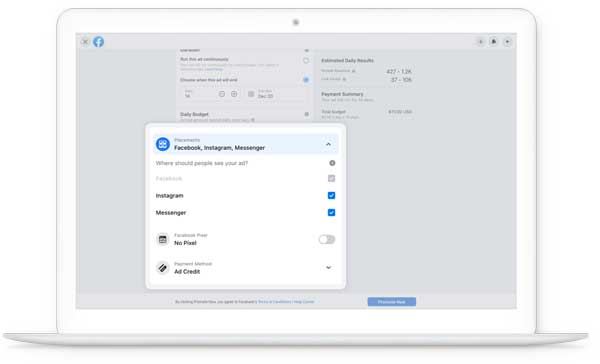Open the Terms & Conditions link

pos(275,302)
